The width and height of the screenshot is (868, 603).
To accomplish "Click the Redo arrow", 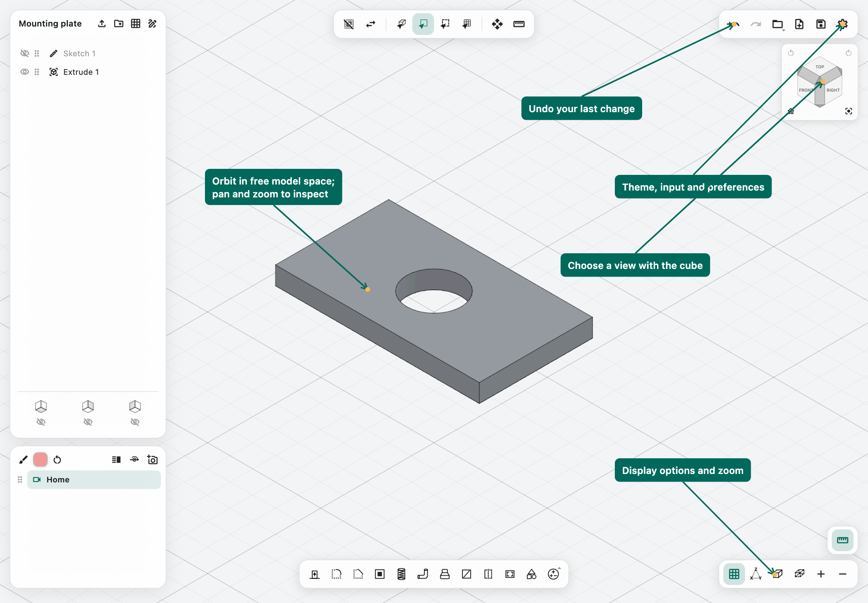I will (x=756, y=24).
